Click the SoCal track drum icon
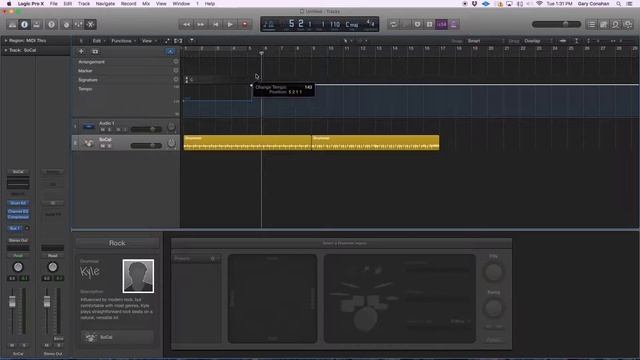 (x=89, y=143)
